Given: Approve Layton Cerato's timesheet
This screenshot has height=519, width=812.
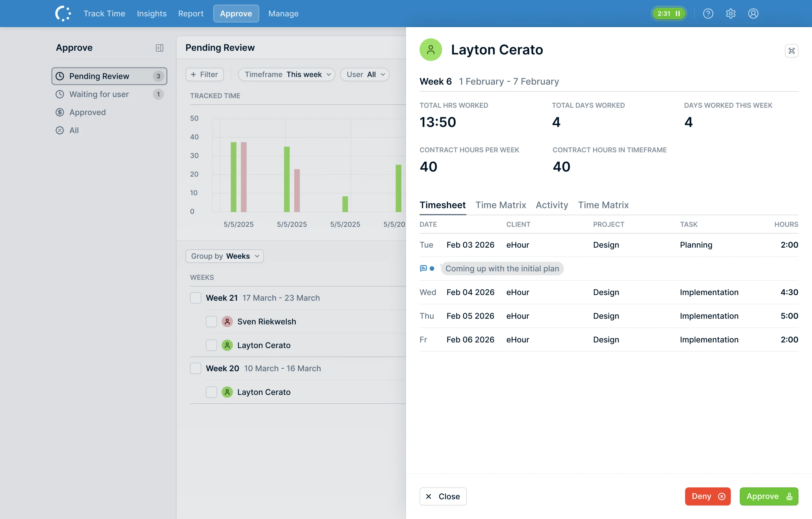Looking at the screenshot, I should click(769, 496).
